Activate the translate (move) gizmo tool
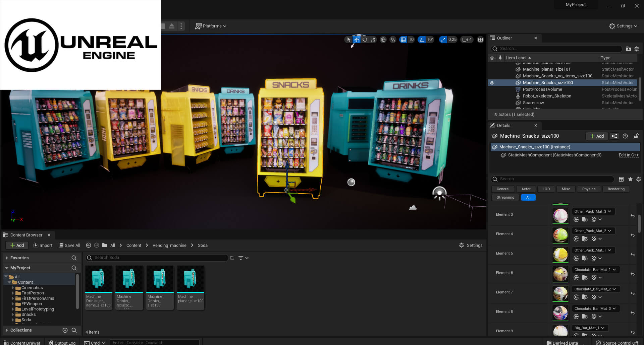The image size is (644, 345). pos(357,40)
